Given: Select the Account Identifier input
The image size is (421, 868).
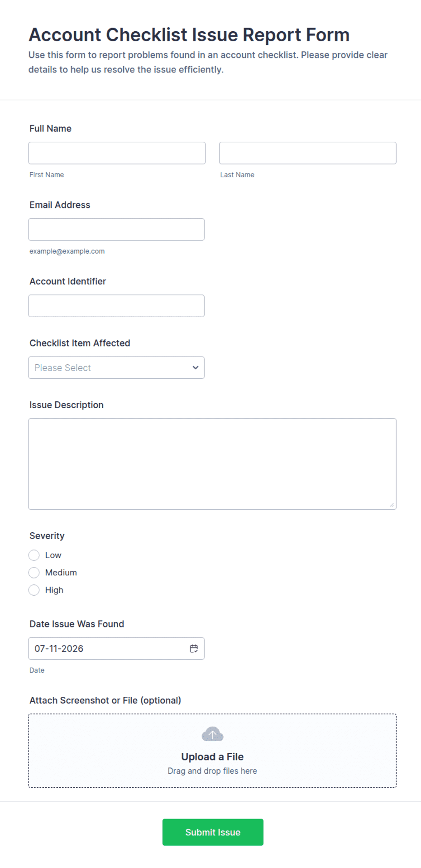Looking at the screenshot, I should [116, 306].
